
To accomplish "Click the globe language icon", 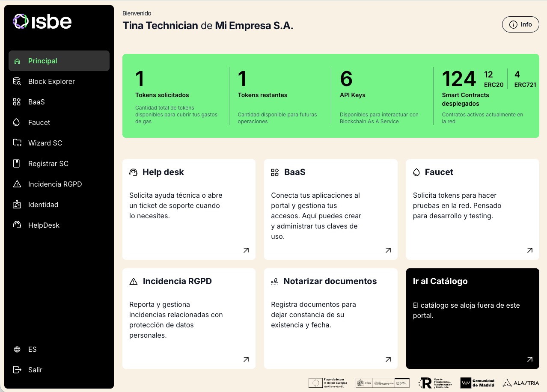I will click(x=17, y=349).
